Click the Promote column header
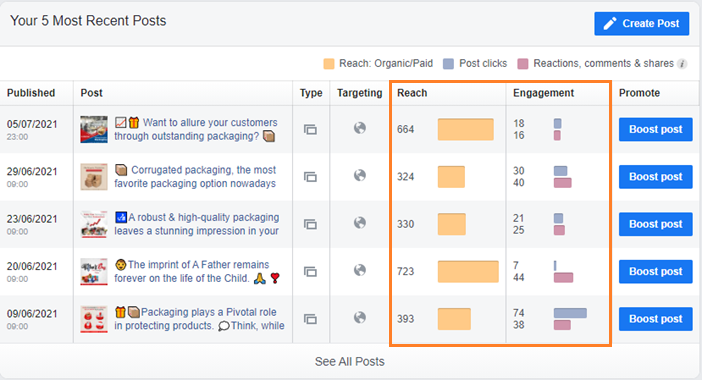Viewport: 702px width, 380px height. [639, 93]
